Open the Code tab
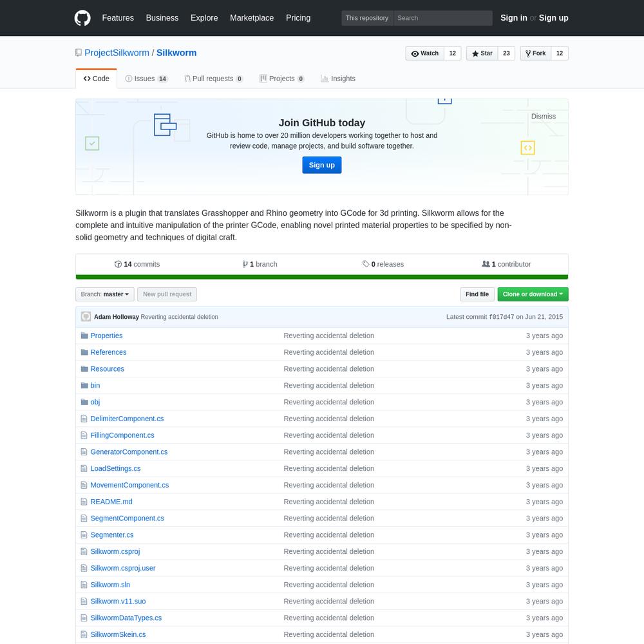644x644 pixels. click(x=96, y=79)
